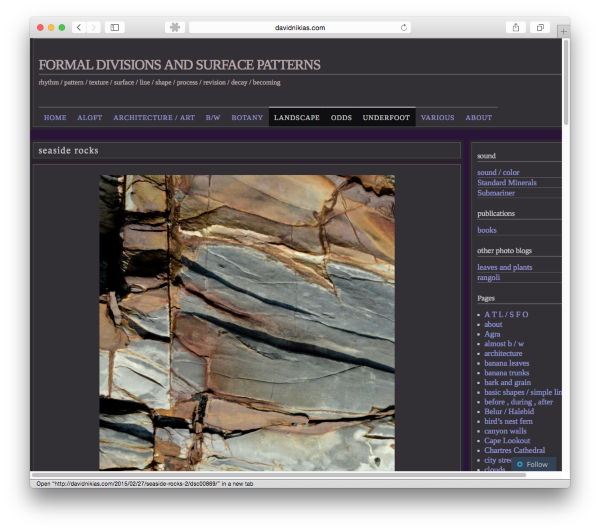The width and height of the screenshot is (600, 531).
Task: Go to the BOTANY section
Action: click(247, 117)
